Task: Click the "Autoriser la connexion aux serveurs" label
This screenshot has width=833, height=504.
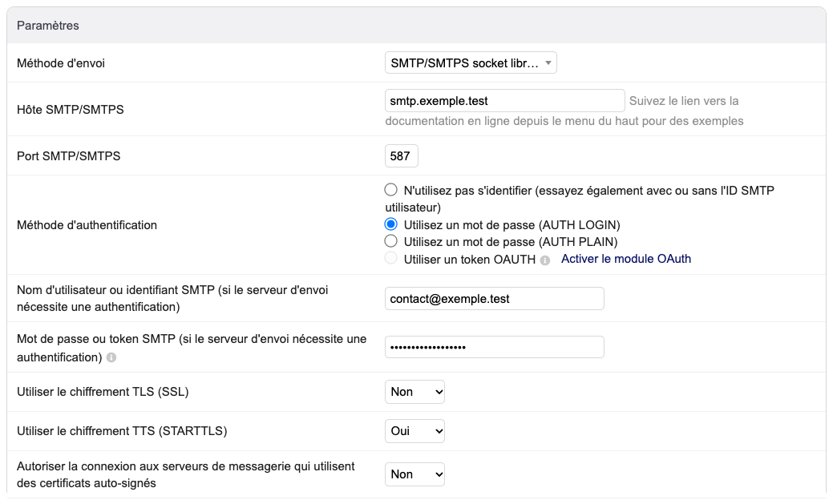Action: tap(186, 475)
